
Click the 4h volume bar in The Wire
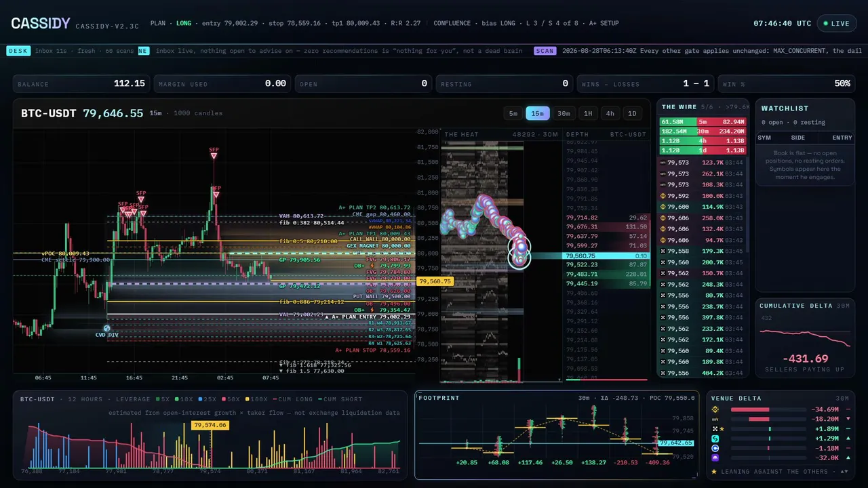(703, 140)
